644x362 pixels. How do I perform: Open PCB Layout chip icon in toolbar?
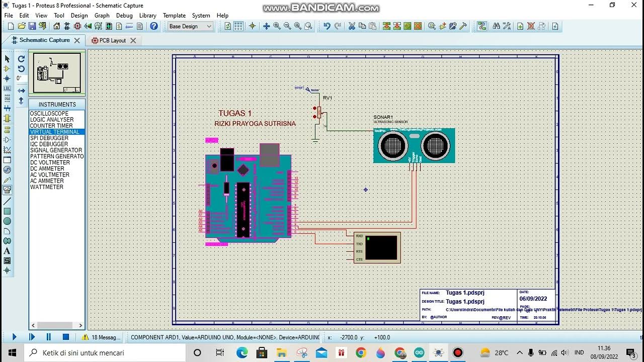(77, 26)
